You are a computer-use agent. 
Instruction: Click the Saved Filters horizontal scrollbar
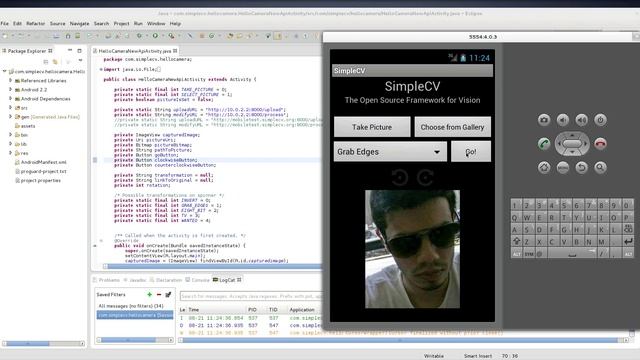[135, 340]
